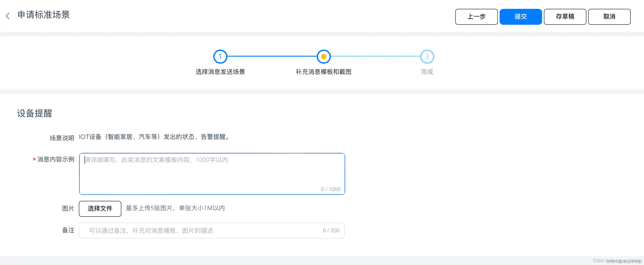This screenshot has width=644, height=265.
Task: Click the numbered circle labeled 3
Action: (427, 56)
